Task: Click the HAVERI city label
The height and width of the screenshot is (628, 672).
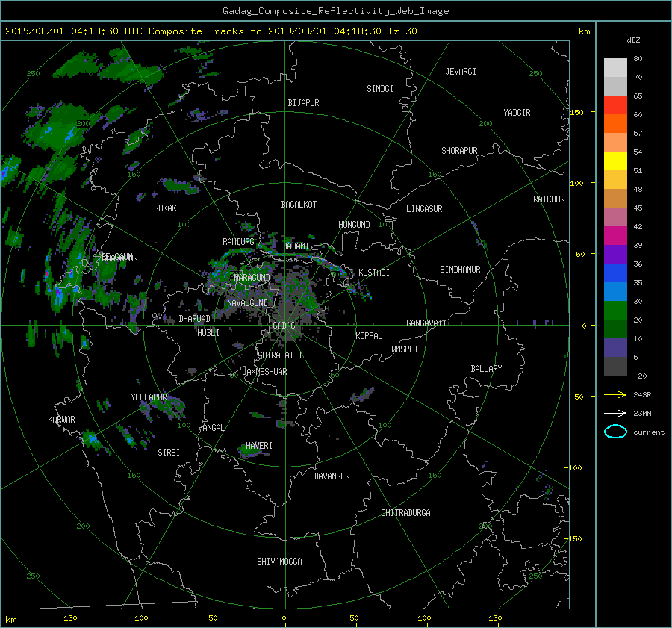Action: point(259,446)
